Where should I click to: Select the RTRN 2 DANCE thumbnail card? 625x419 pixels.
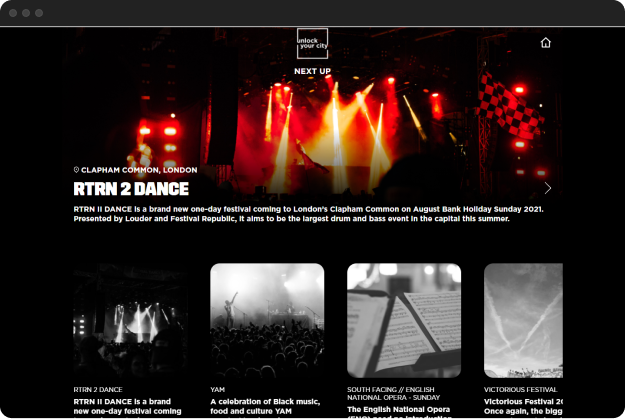[131, 321]
